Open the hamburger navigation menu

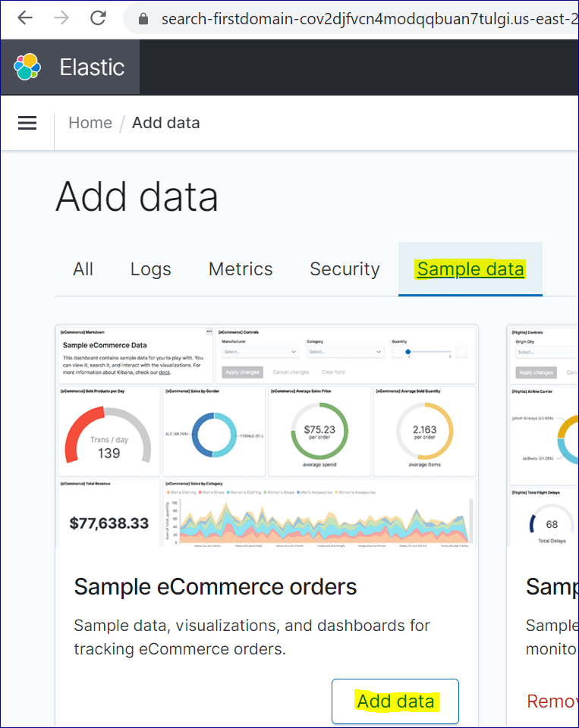27,123
